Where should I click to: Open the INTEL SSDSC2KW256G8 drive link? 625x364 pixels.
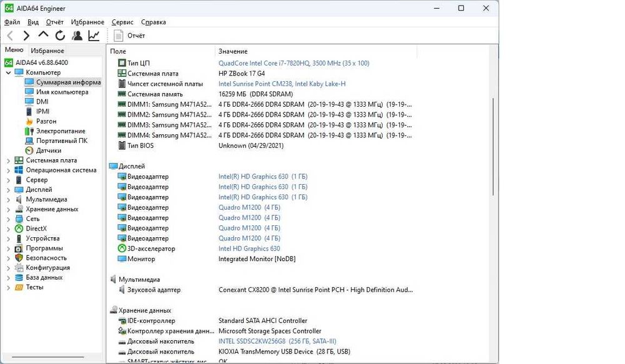coord(277,342)
